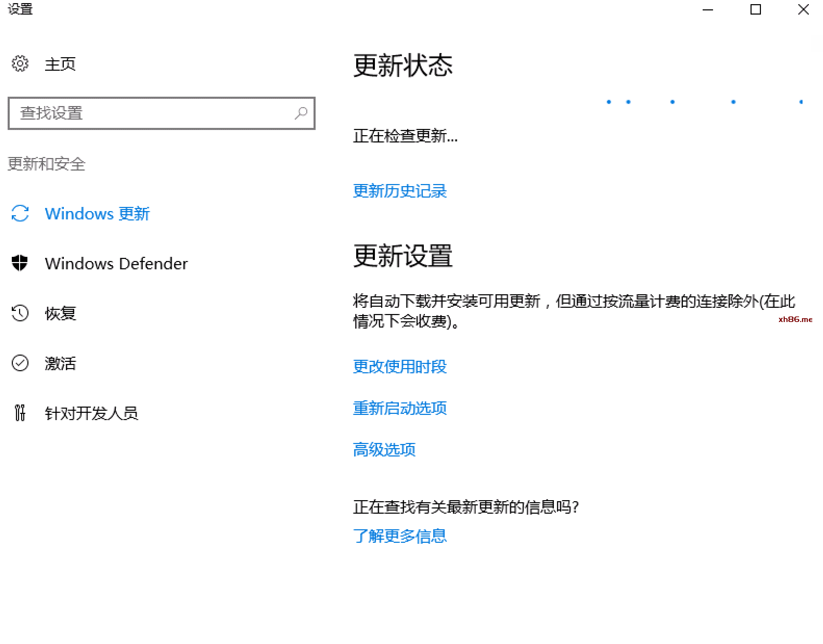Maximize the Settings window
The image size is (823, 644).
755,9
